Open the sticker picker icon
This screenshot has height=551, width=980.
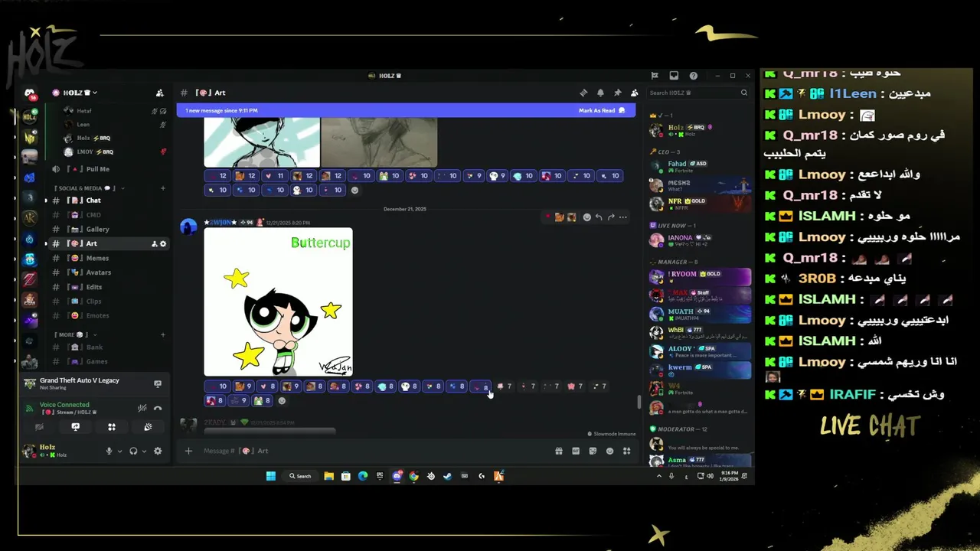tap(593, 451)
